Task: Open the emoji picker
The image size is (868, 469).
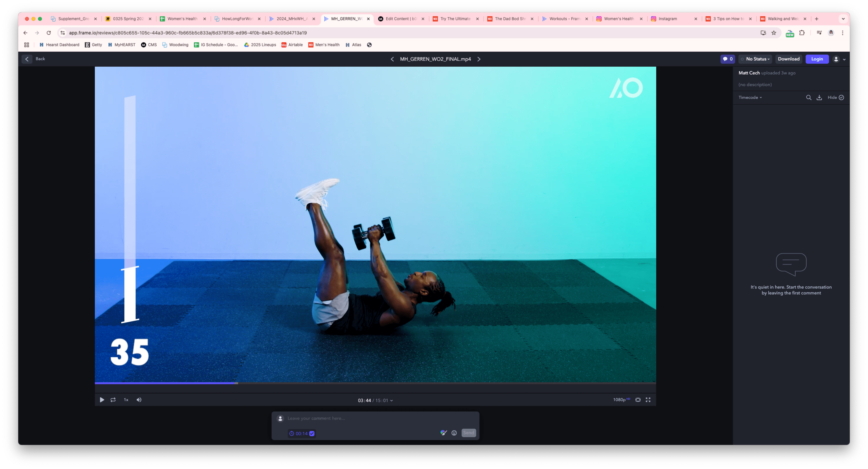Action: pos(454,433)
